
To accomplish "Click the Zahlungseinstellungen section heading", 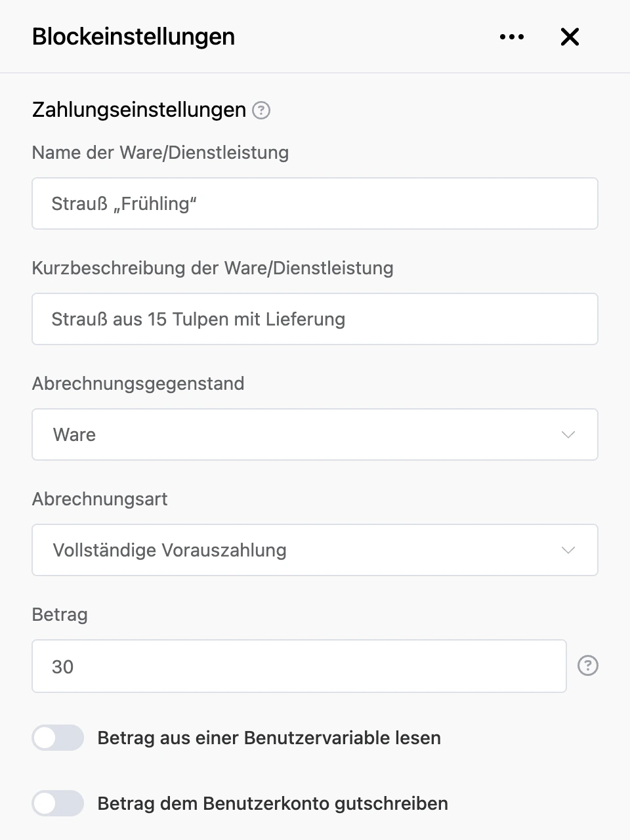I will (139, 110).
